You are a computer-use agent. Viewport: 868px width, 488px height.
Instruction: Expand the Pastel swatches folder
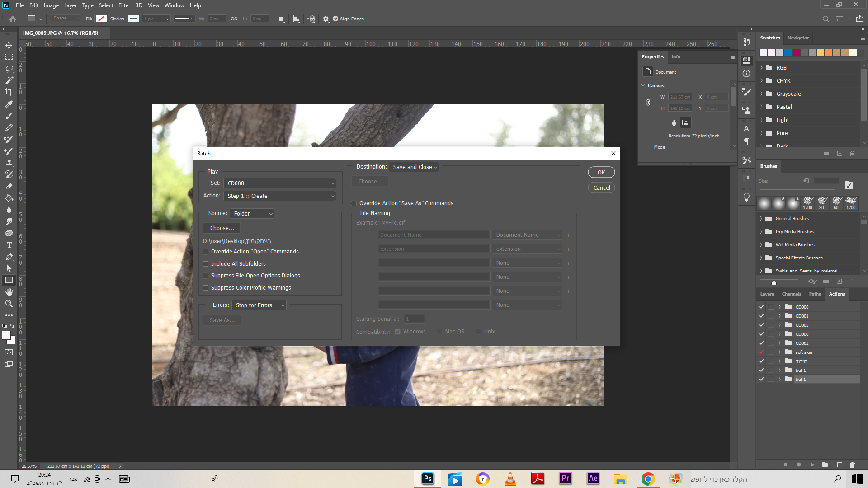coord(762,107)
